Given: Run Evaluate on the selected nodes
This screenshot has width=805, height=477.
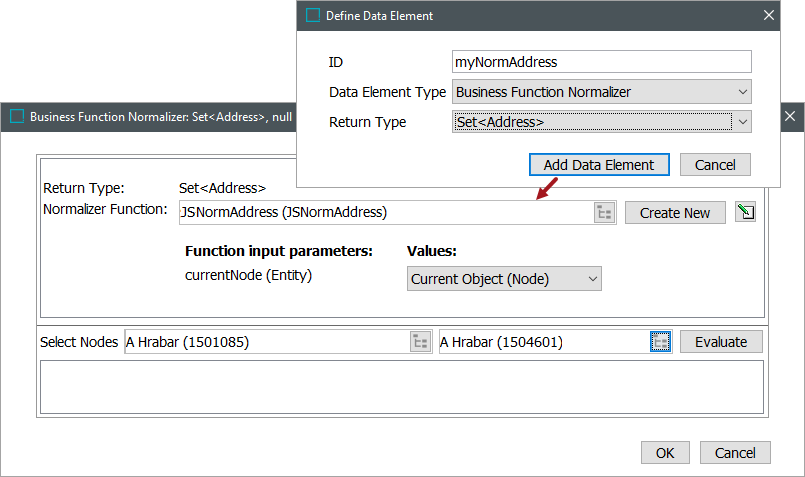Looking at the screenshot, I should (x=721, y=342).
